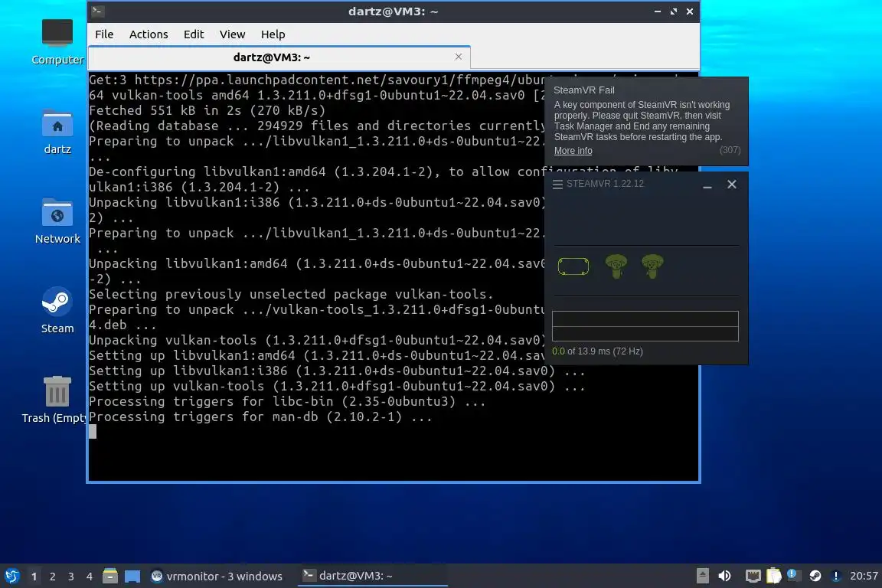882x588 pixels.
Task: Open the Edit menu
Action: click(x=194, y=34)
